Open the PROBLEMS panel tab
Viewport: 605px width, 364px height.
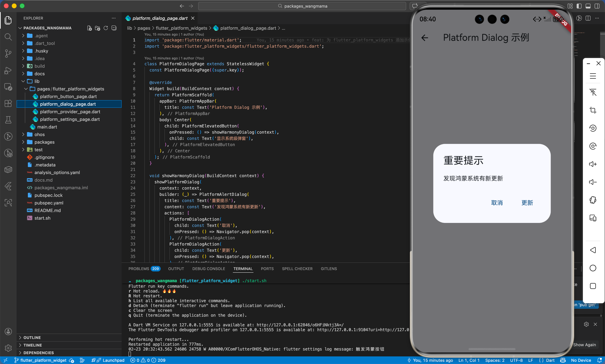[x=139, y=269]
